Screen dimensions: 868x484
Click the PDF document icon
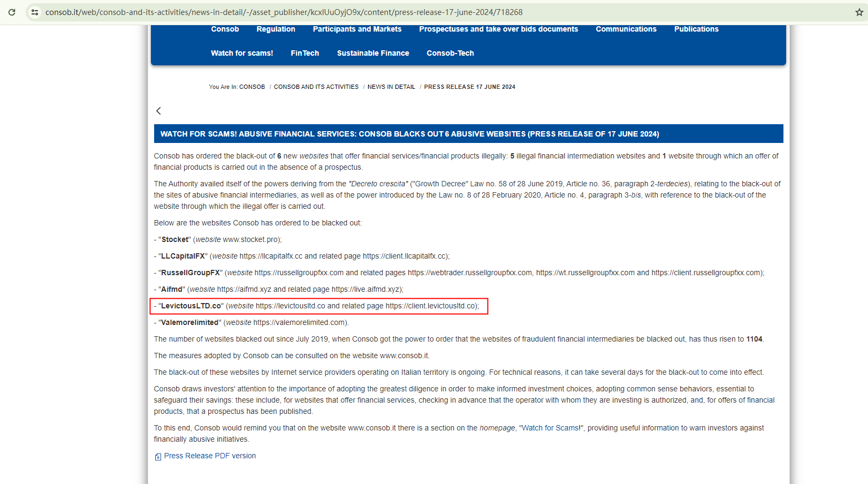pos(158,457)
